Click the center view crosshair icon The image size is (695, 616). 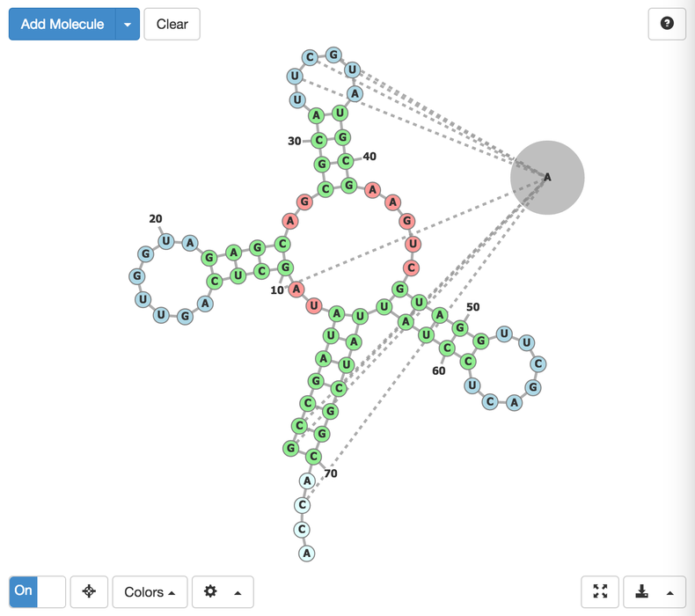[89, 591]
